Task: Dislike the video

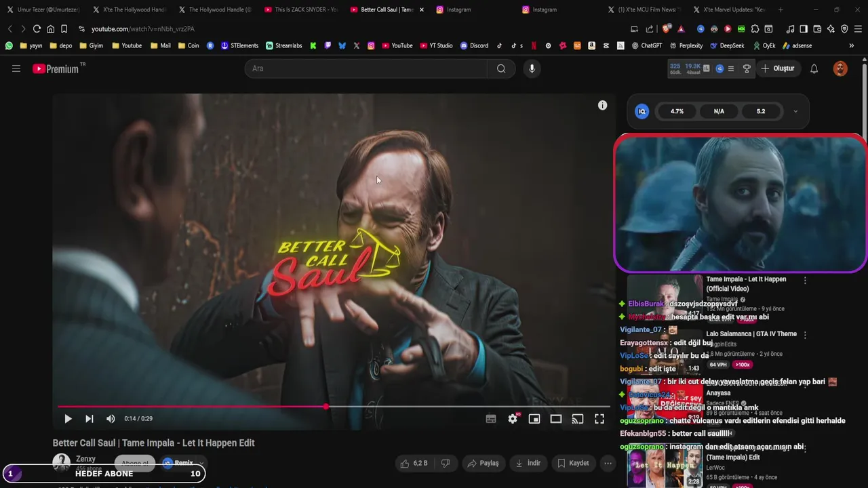Action: (x=446, y=463)
